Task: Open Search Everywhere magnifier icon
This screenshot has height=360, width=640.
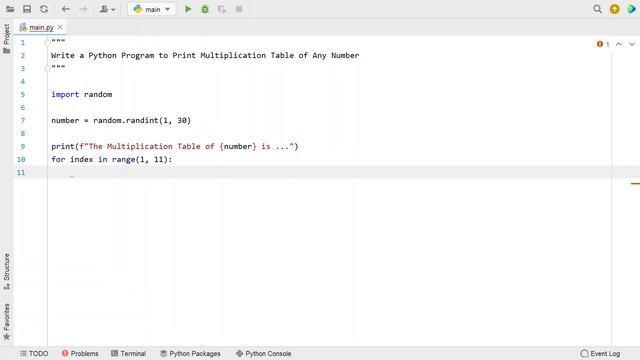Action: click(598, 9)
